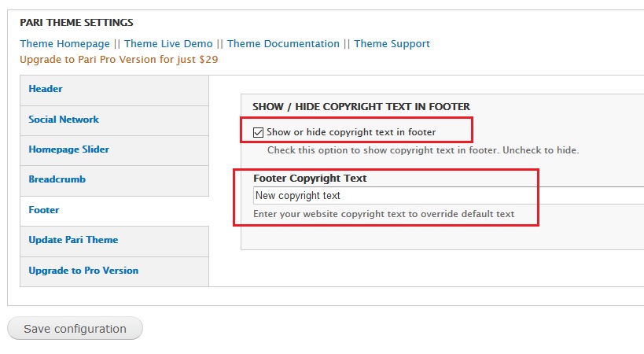Switch to the Header settings tab
Screen dimensions: 644x354
point(46,90)
